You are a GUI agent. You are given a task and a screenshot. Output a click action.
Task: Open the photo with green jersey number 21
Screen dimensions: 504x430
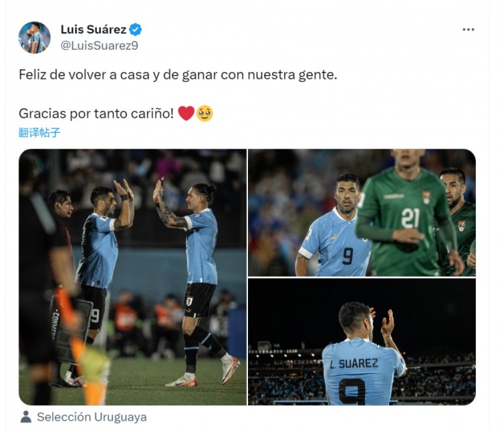click(362, 212)
